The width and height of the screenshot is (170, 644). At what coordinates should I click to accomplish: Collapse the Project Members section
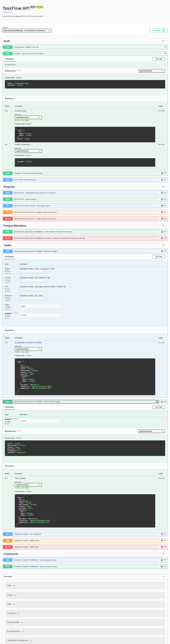[163, 226]
